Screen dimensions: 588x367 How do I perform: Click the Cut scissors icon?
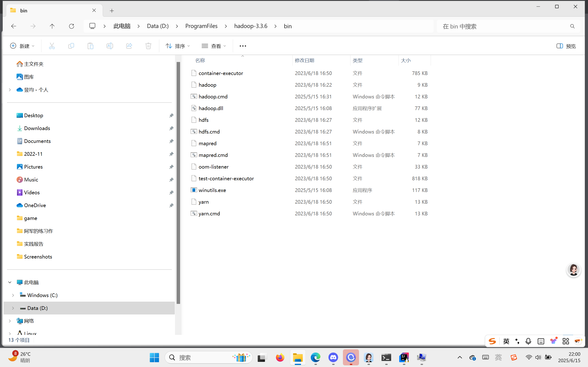[52, 46]
